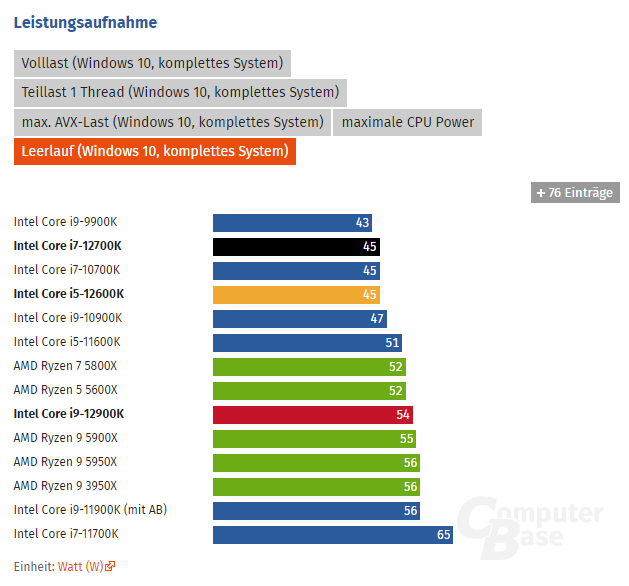Select Teillast 1 Thread tab
This screenshot has width=629, height=586.
[180, 93]
